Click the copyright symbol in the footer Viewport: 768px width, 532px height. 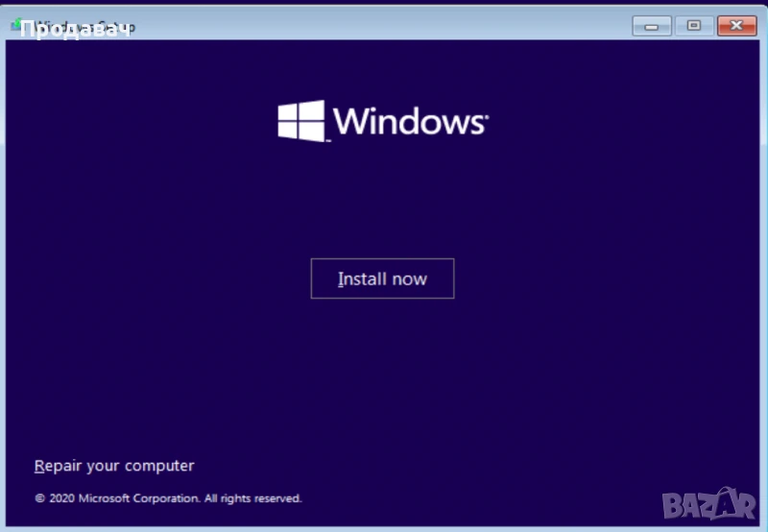pos(39,498)
